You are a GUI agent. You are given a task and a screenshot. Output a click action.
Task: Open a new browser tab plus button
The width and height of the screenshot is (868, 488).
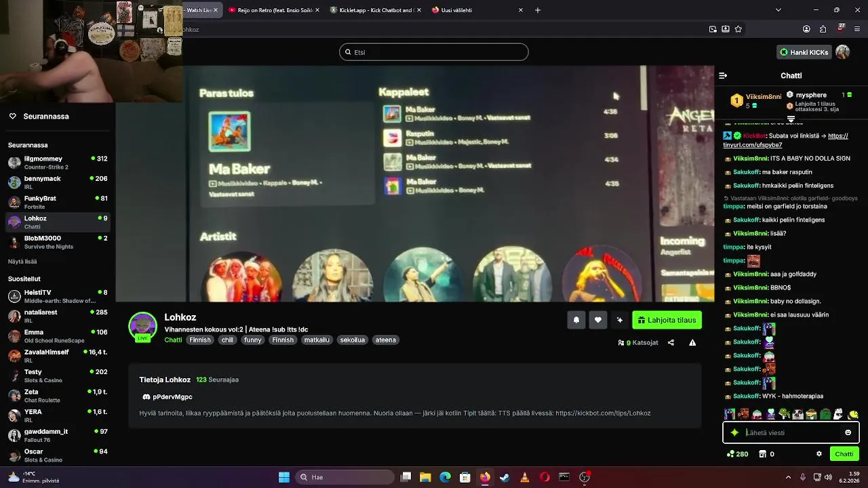(538, 10)
